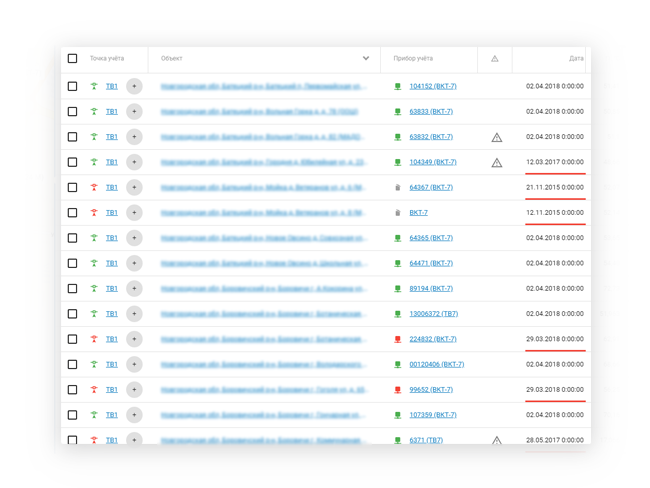650x488 pixels.
Task: Click the plus button in row 63832 (ВКТ-7)
Action: click(x=134, y=137)
